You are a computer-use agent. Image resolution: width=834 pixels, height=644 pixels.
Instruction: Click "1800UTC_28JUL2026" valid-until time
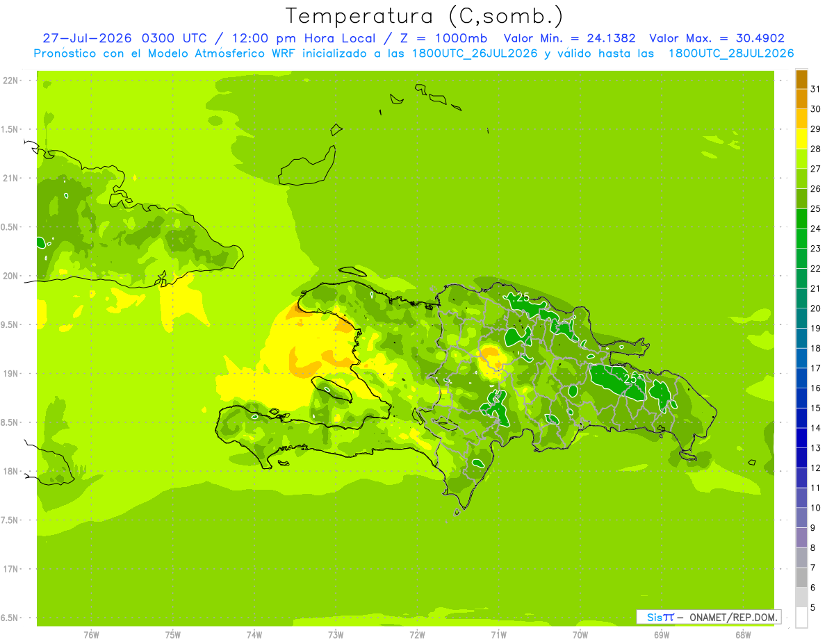click(731, 53)
